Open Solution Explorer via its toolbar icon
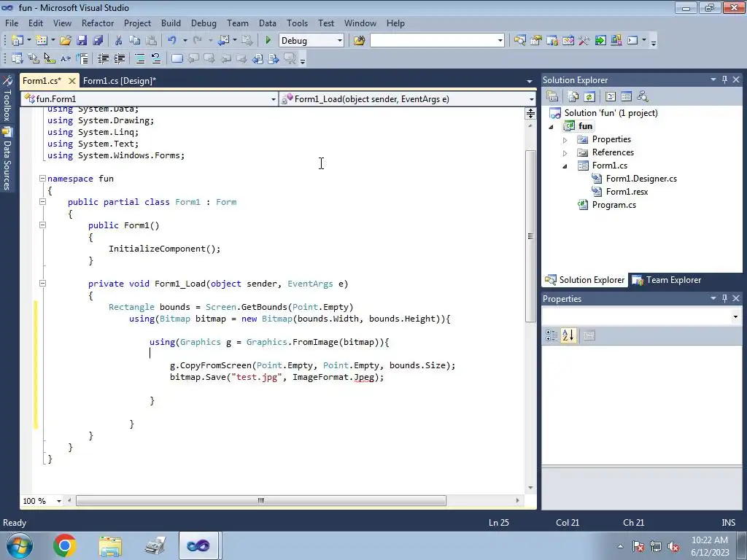The image size is (747, 560). coord(519,41)
